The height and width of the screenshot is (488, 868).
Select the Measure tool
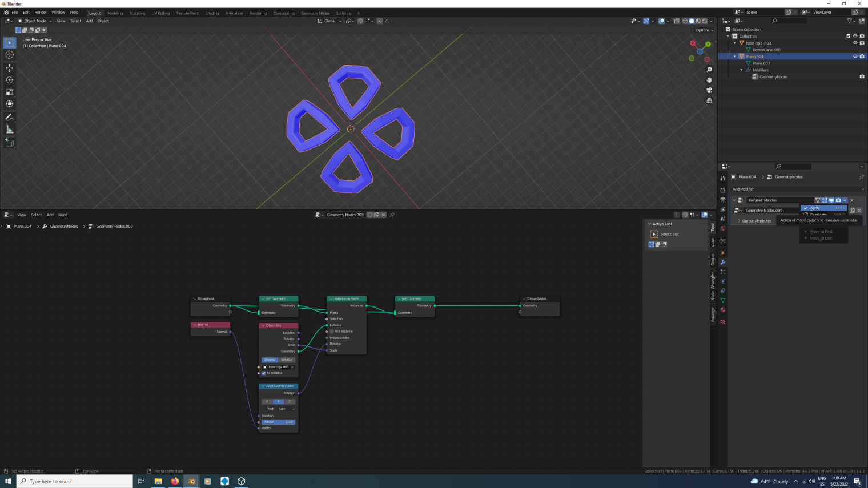(10, 130)
